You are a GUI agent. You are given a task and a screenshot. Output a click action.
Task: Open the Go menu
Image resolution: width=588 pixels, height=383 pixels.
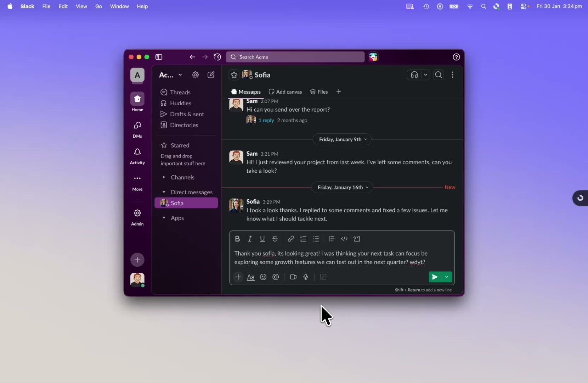[x=99, y=7]
